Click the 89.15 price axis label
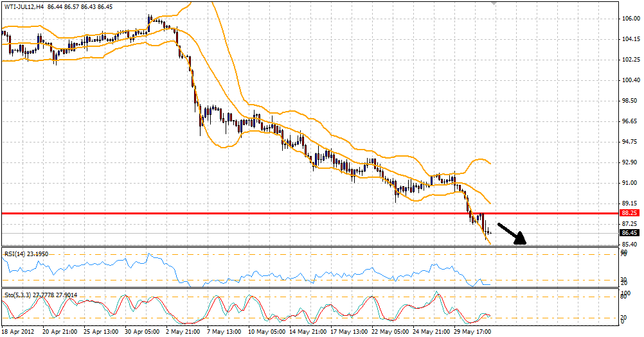Screen dimensions: 644x337 pos(631,203)
